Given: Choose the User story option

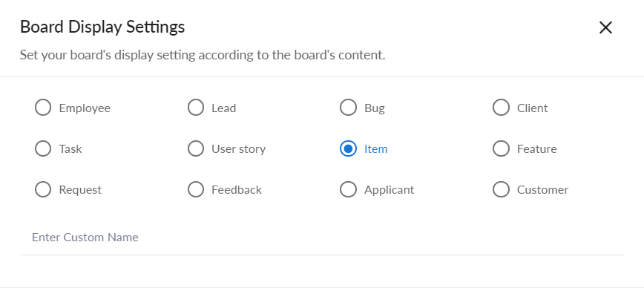Looking at the screenshot, I should coord(196,148).
